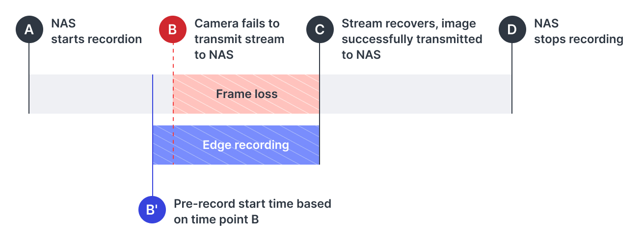This screenshot has height=243, width=644.
Task: Click the dark circle labeled A
Action: 29,29
